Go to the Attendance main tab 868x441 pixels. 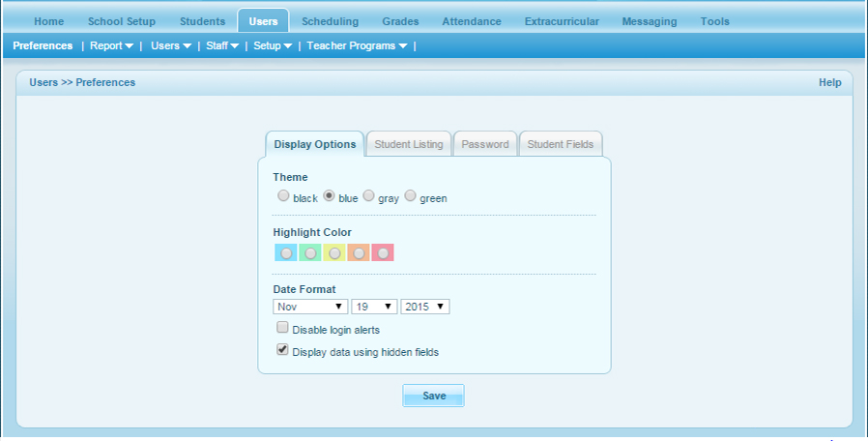(471, 21)
